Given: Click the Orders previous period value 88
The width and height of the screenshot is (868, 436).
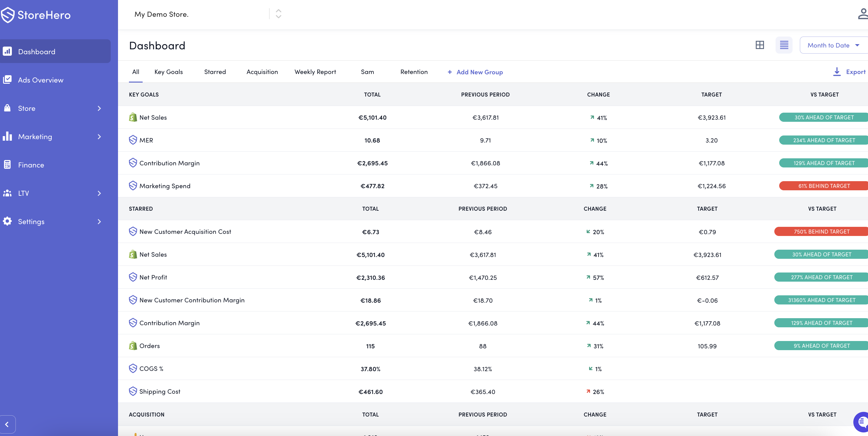Looking at the screenshot, I should coord(483,346).
